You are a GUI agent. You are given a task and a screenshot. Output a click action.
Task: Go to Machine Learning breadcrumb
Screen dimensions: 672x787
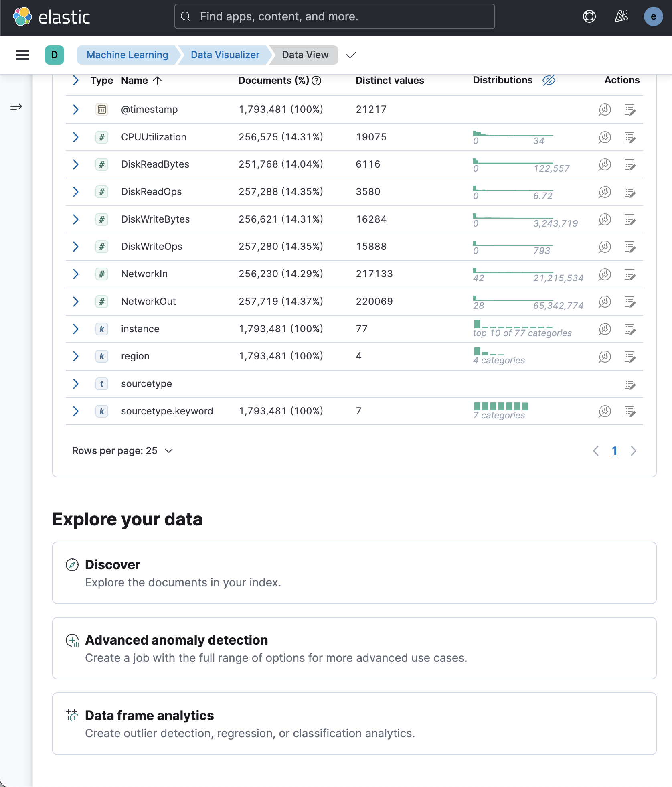coord(128,55)
